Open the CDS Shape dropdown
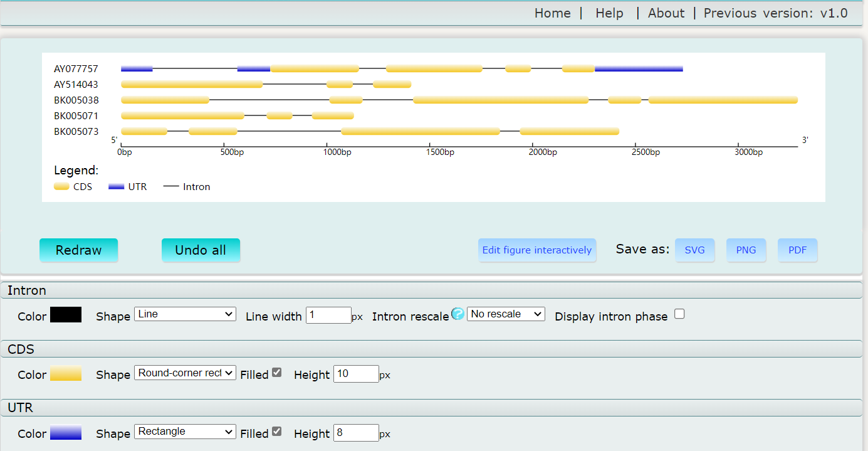 tap(185, 373)
